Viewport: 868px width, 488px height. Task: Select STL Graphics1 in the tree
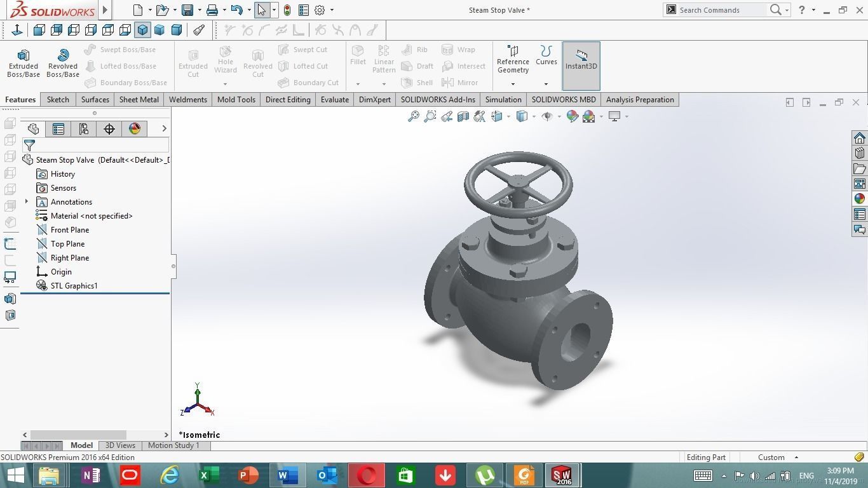click(74, 286)
